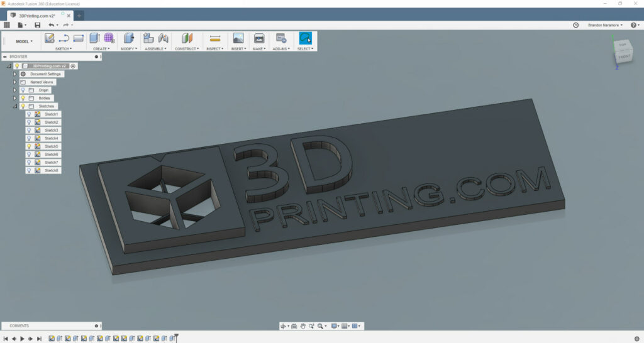This screenshot has width=644, height=343.
Task: Expand the Bodies node
Action: pyautogui.click(x=15, y=98)
